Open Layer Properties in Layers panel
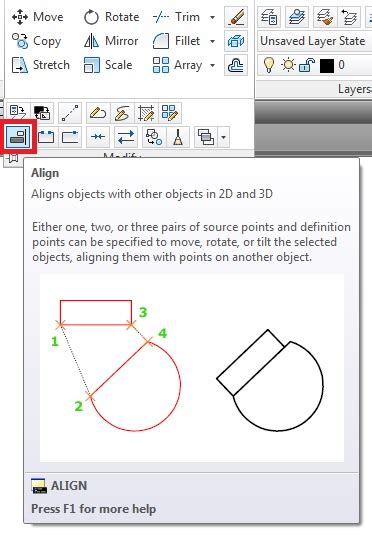Viewport: 372px width, 535px height. click(269, 17)
